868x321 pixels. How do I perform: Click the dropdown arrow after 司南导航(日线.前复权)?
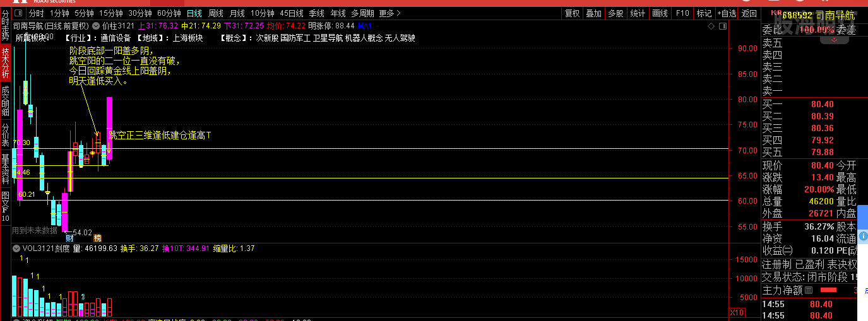click(x=96, y=26)
